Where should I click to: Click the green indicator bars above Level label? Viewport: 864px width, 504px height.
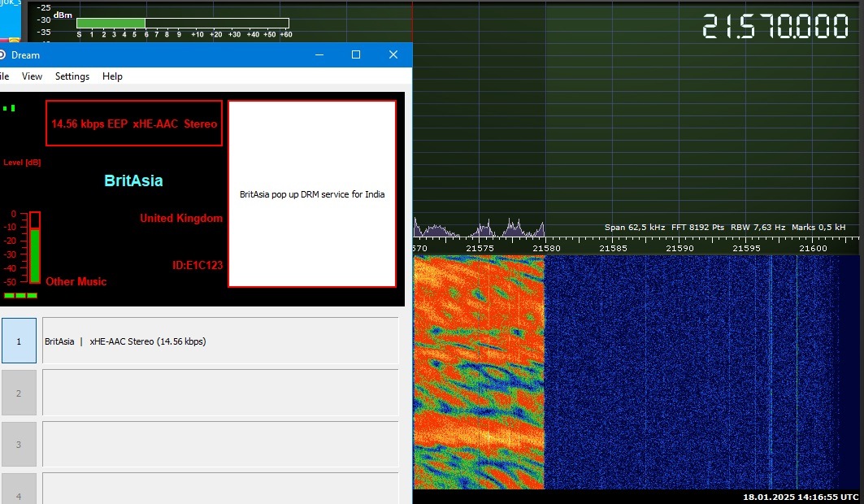coord(9,107)
